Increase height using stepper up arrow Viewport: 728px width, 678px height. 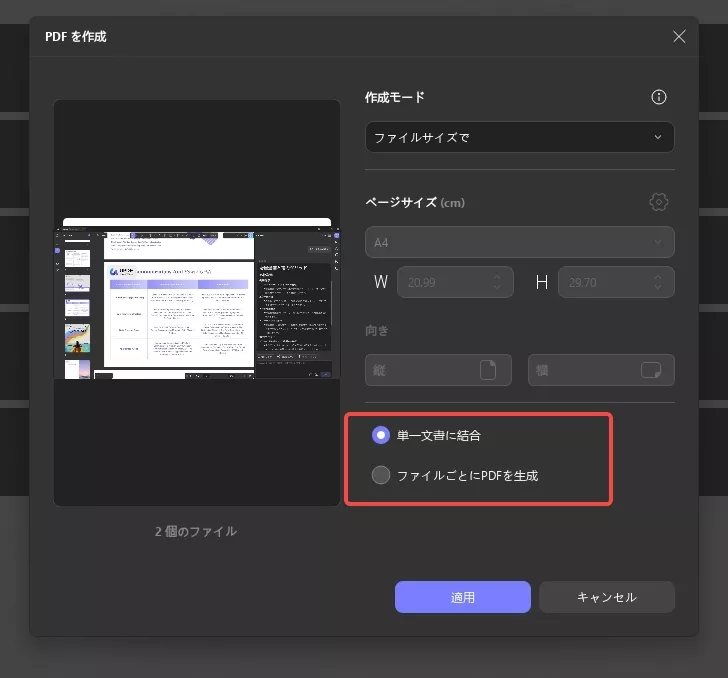tap(658, 277)
